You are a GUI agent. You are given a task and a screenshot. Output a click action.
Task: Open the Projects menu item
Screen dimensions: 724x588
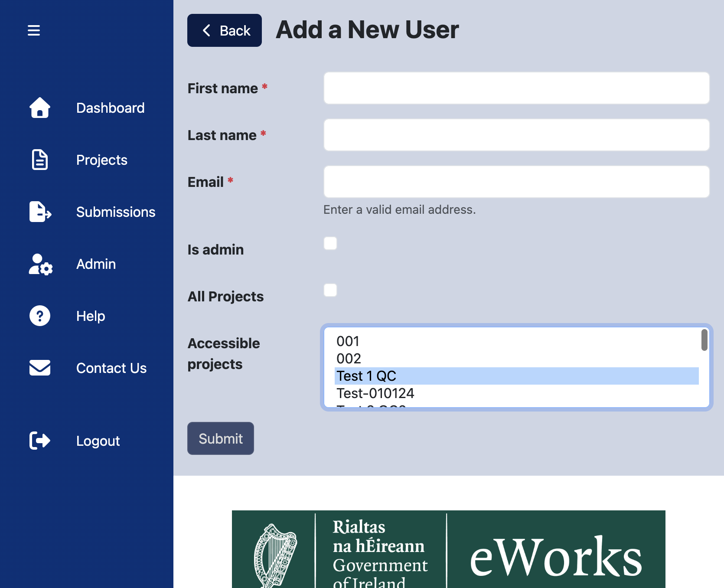tap(102, 160)
